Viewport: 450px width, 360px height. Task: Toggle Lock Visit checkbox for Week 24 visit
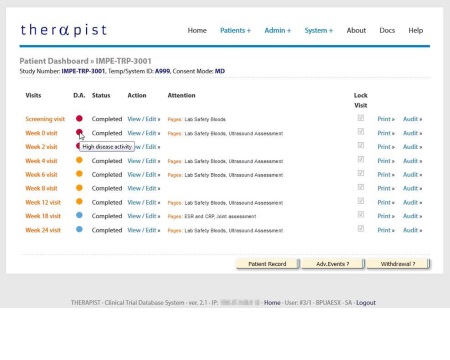coord(361,229)
